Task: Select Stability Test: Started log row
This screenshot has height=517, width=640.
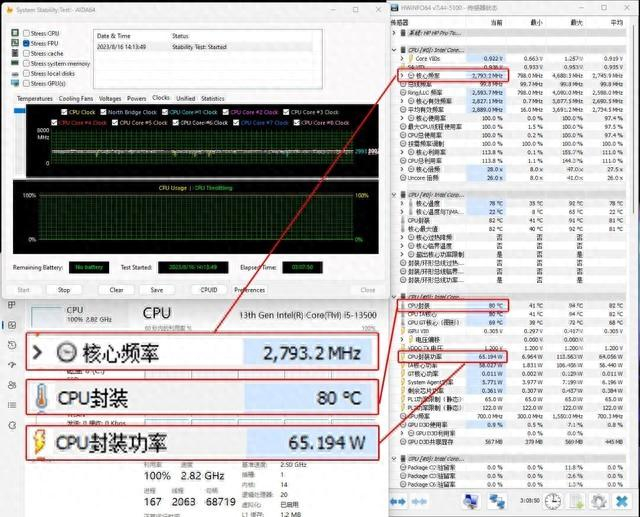Action: coord(203,47)
